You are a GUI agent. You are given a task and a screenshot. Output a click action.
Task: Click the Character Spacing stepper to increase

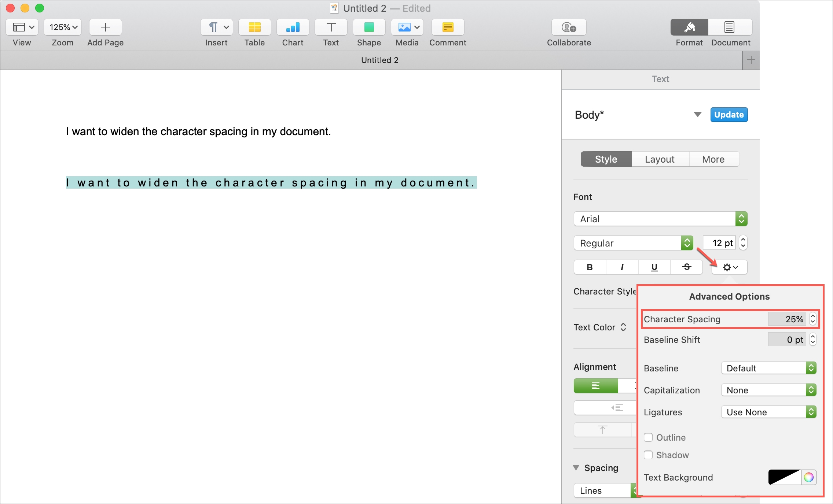[x=813, y=316]
